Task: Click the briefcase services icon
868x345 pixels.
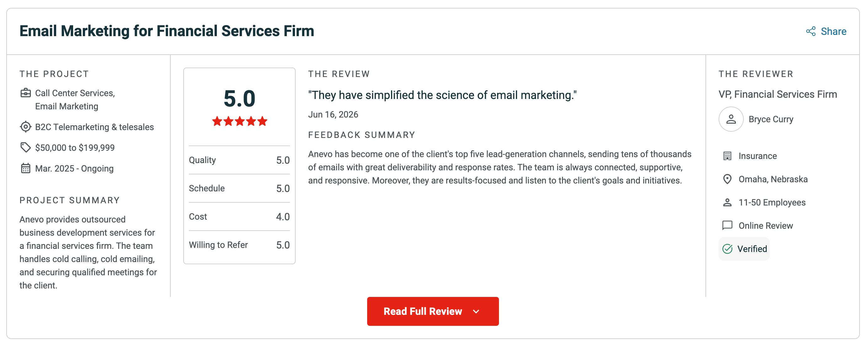Action: (26, 93)
